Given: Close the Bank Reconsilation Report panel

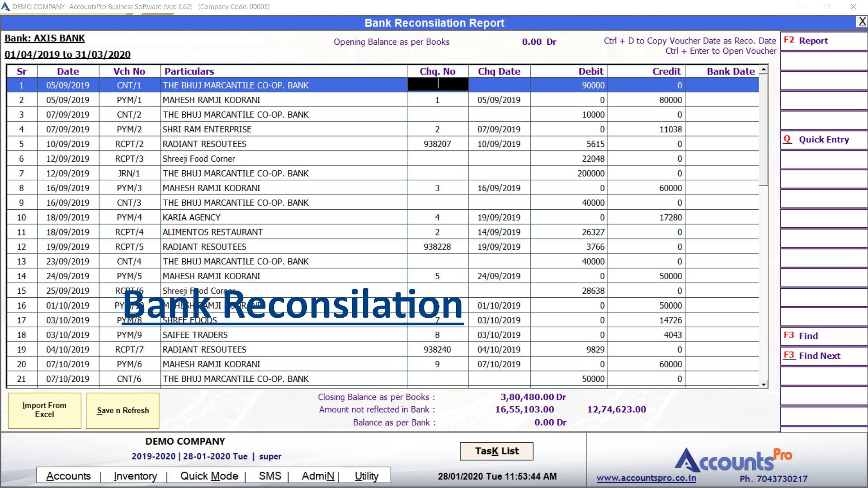Looking at the screenshot, I should pos(862,22).
